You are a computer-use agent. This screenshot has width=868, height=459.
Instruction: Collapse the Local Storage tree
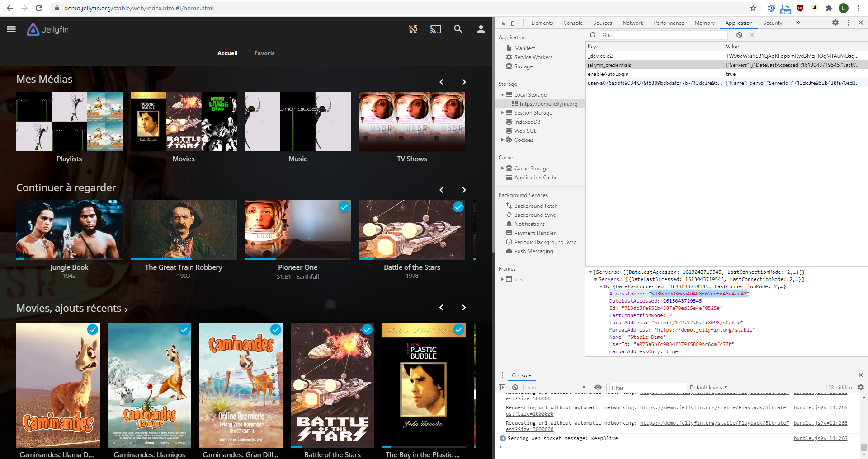tap(502, 94)
